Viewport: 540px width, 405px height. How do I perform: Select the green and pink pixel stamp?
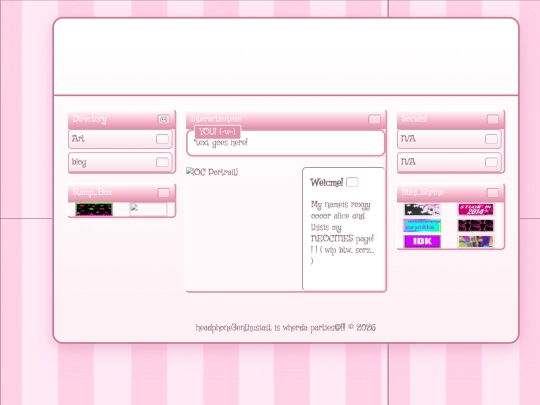pos(94,209)
